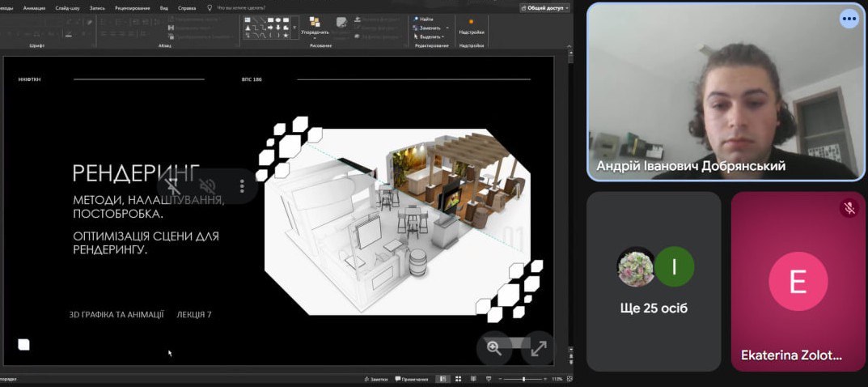
Task: Open the Слайд-шоу ribbon tab
Action: click(x=66, y=7)
